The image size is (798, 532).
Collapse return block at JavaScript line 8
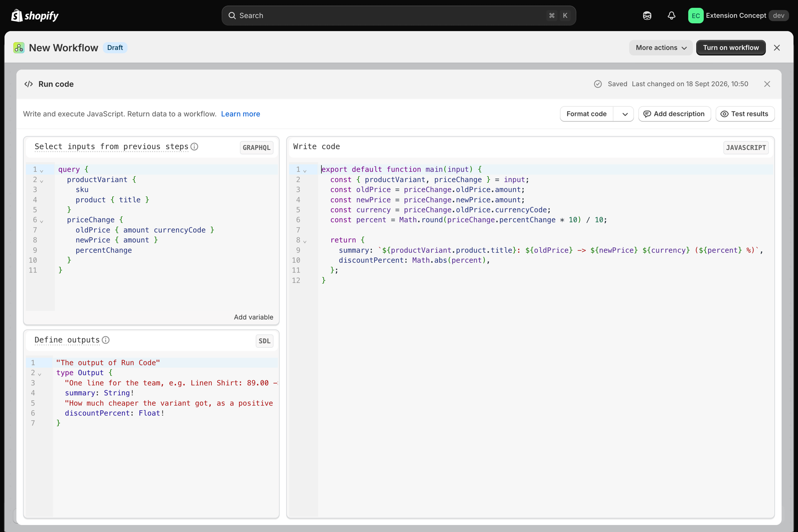pyautogui.click(x=305, y=241)
